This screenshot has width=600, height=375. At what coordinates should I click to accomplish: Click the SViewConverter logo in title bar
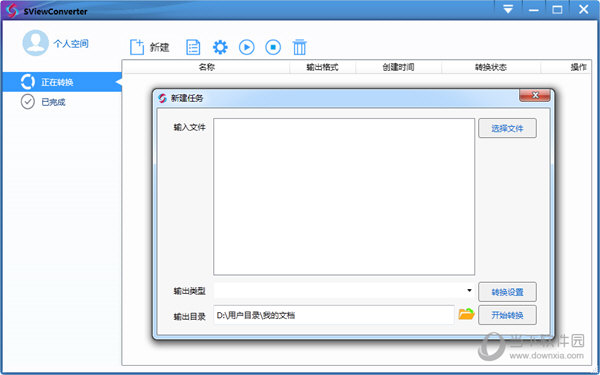12,11
